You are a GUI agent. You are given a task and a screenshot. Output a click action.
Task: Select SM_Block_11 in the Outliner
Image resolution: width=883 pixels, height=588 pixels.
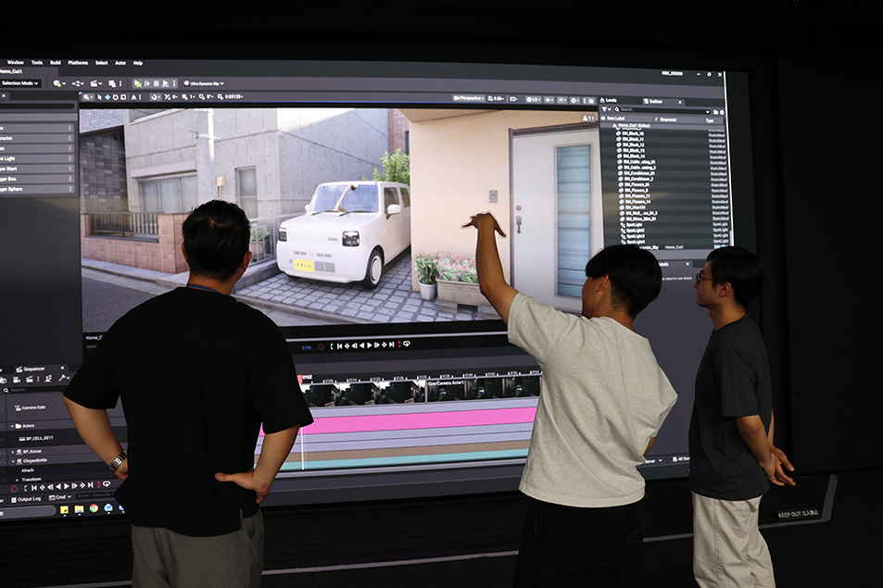634,139
